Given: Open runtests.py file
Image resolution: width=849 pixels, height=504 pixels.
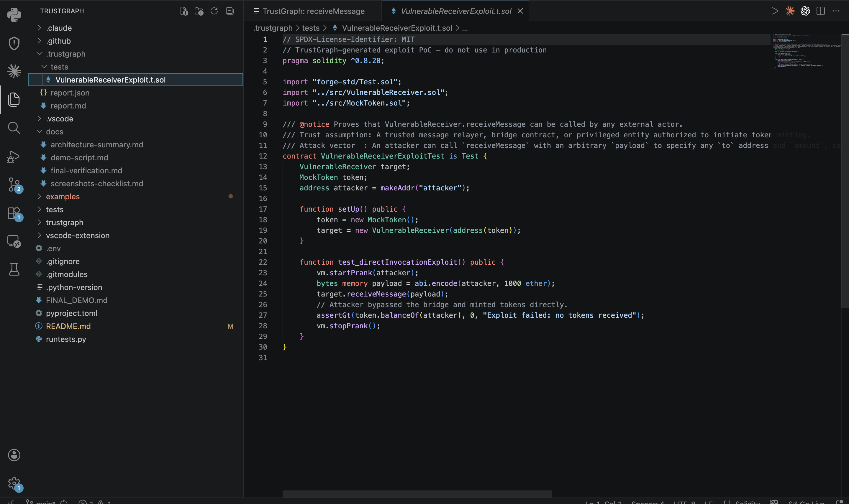Looking at the screenshot, I should click(136, 339).
